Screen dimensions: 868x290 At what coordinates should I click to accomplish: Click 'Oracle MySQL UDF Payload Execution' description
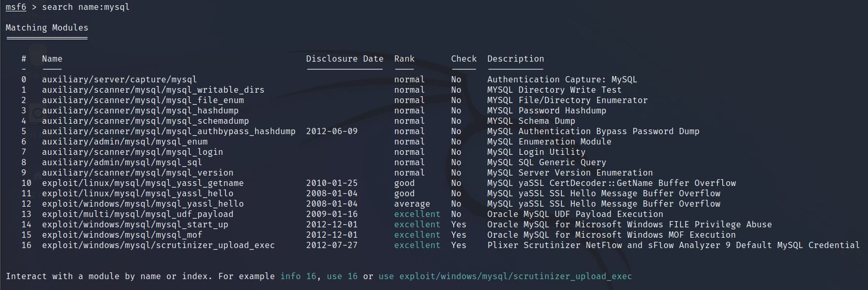pos(575,214)
